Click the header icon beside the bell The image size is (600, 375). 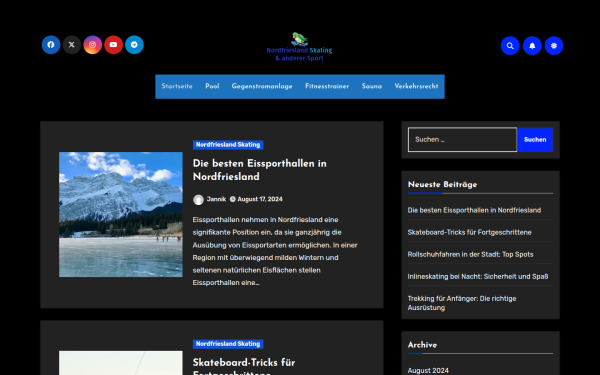click(554, 46)
